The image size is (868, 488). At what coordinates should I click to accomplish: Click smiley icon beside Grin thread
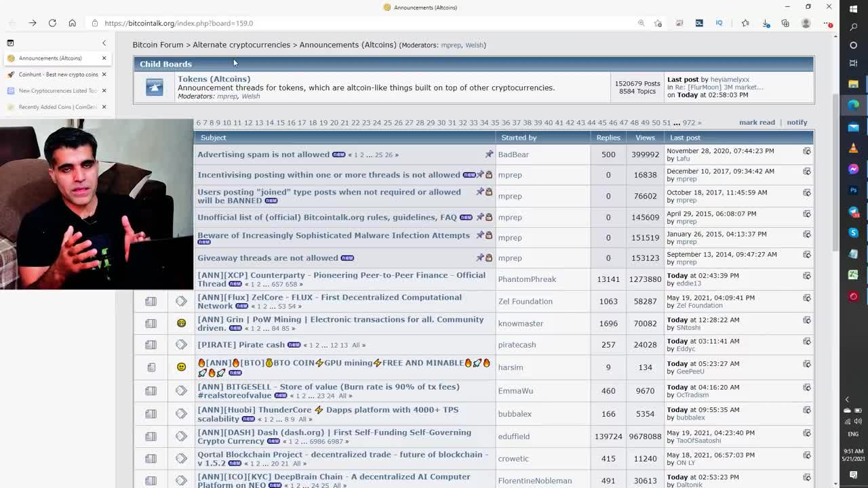181,323
